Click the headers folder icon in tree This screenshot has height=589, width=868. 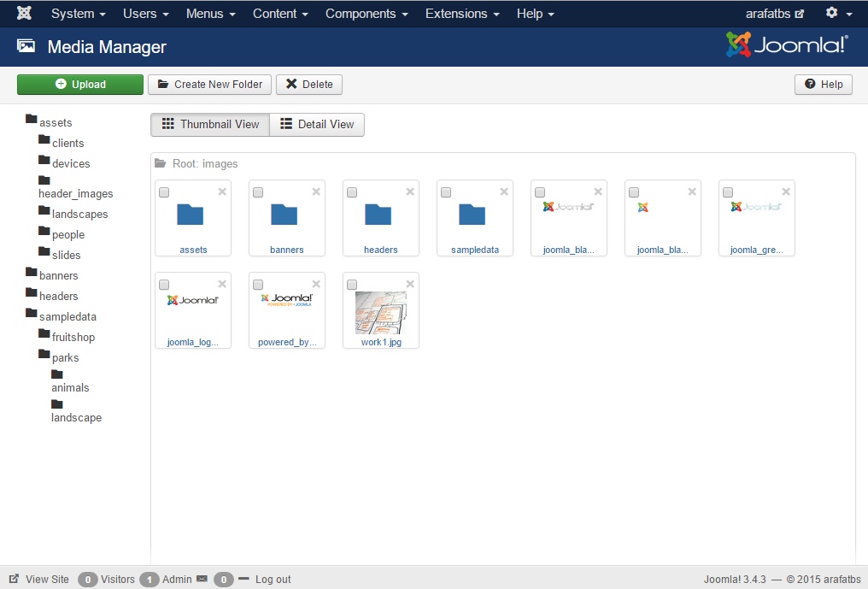point(32,295)
